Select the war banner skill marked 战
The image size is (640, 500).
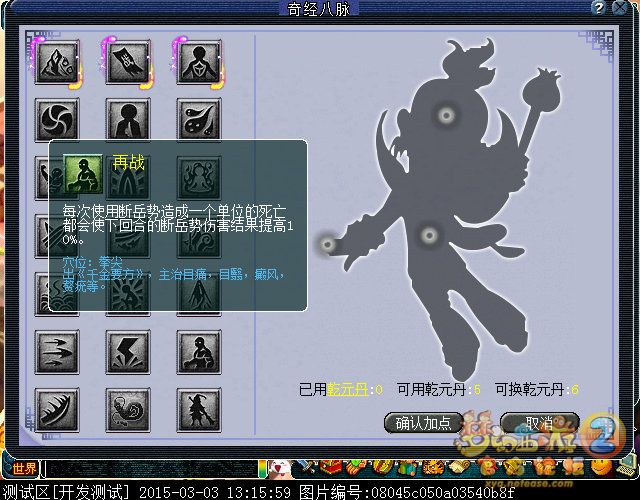[x=128, y=62]
